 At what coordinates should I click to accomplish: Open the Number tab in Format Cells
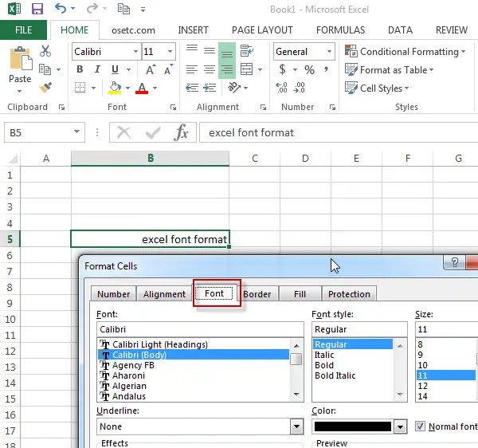point(113,294)
